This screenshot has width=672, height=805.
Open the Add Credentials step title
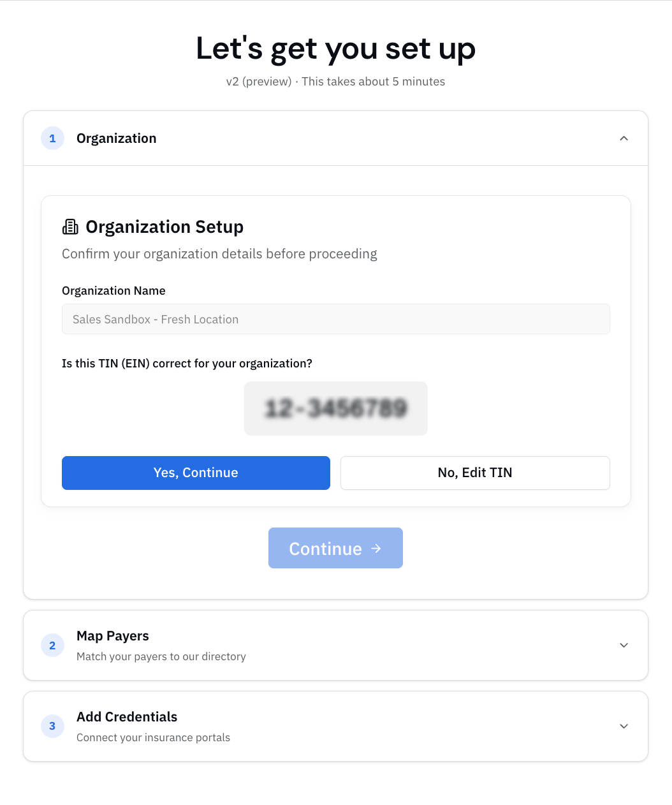(127, 717)
